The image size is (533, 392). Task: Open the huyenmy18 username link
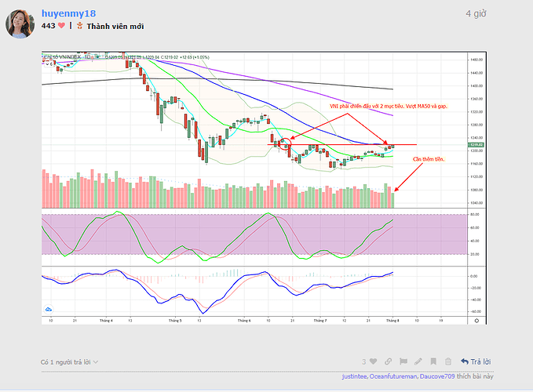click(x=68, y=13)
